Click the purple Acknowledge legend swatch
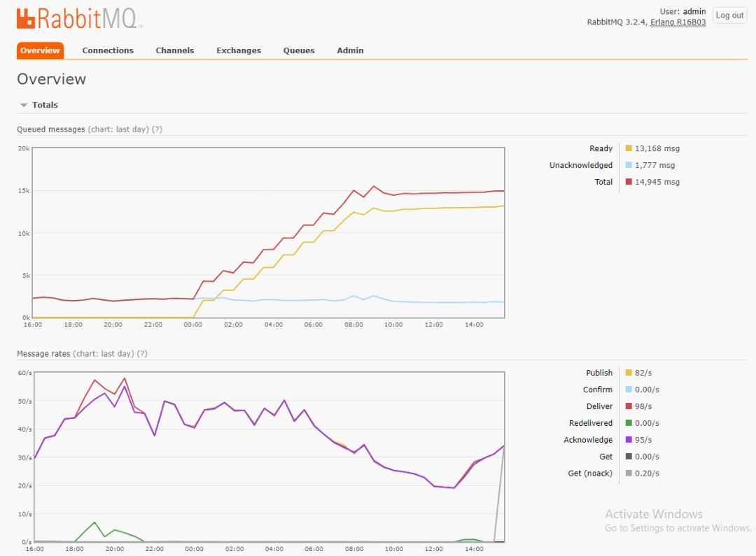756x556 pixels. pyautogui.click(x=629, y=440)
